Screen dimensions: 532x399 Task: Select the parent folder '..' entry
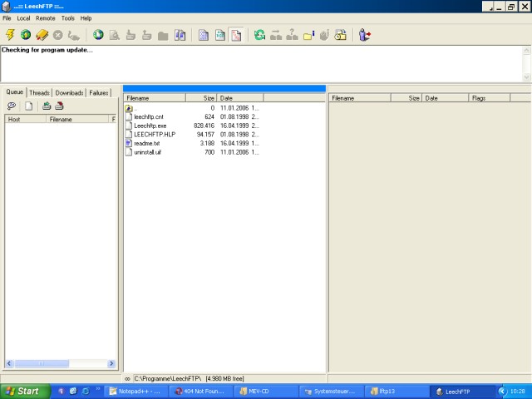point(192,108)
